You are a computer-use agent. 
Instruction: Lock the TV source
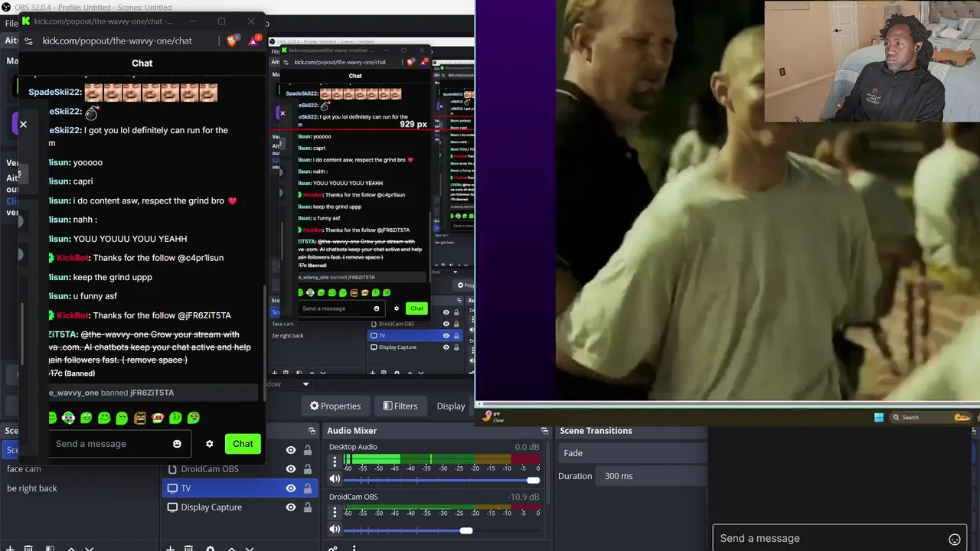pos(308,488)
